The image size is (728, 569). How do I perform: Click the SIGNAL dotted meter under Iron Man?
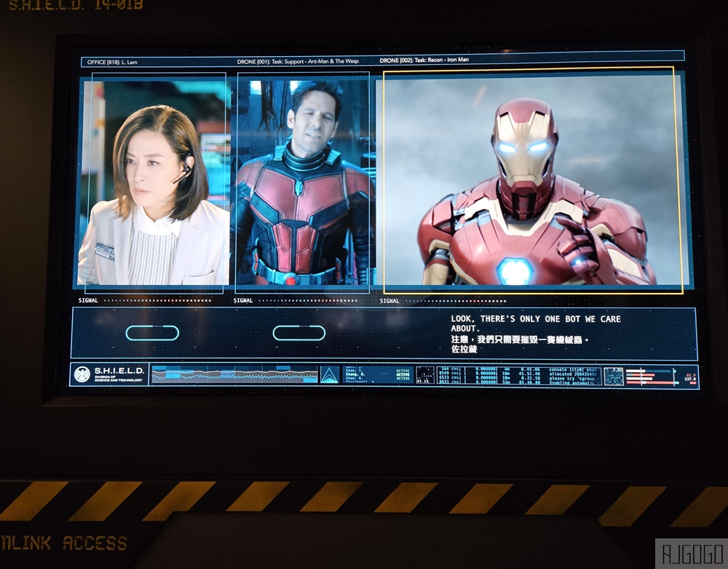(x=443, y=301)
